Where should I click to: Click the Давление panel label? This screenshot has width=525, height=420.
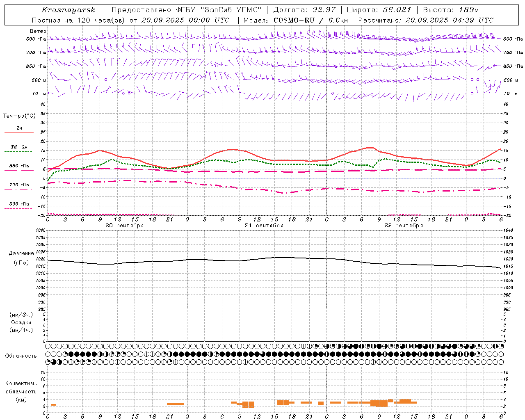[21, 253]
